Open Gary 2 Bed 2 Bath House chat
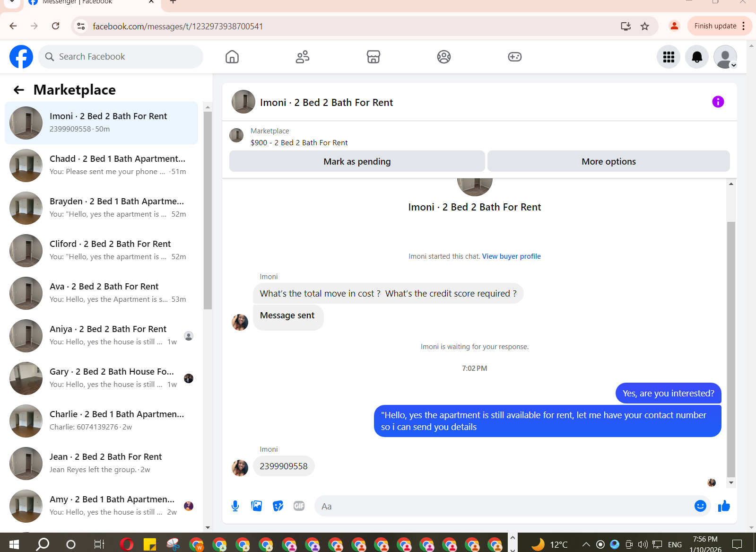The image size is (756, 552). [102, 378]
